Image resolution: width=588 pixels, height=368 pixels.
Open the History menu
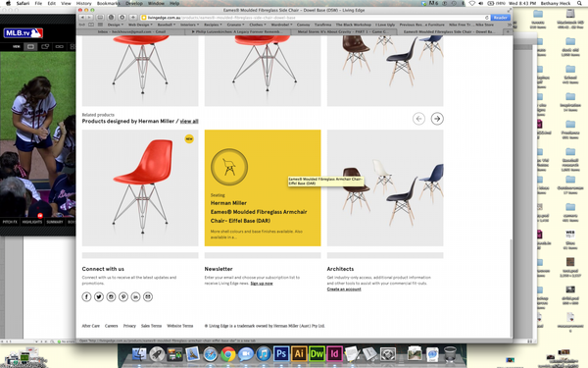[83, 3]
